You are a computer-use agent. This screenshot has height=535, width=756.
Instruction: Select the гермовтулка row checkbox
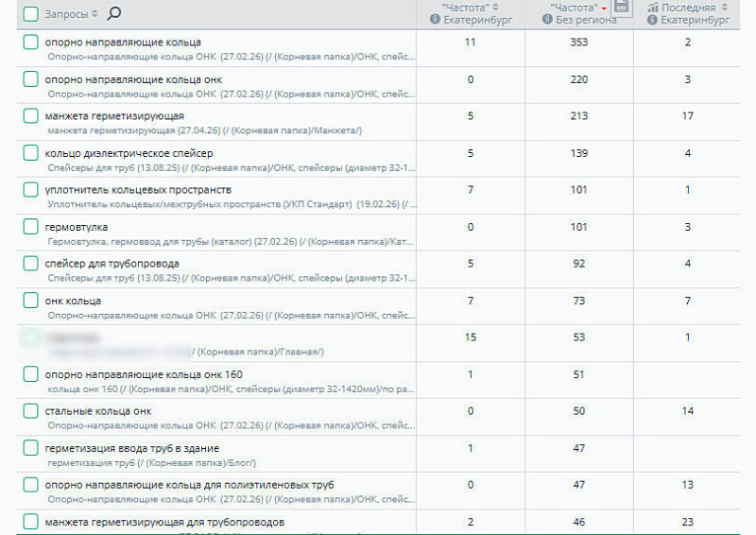31,226
